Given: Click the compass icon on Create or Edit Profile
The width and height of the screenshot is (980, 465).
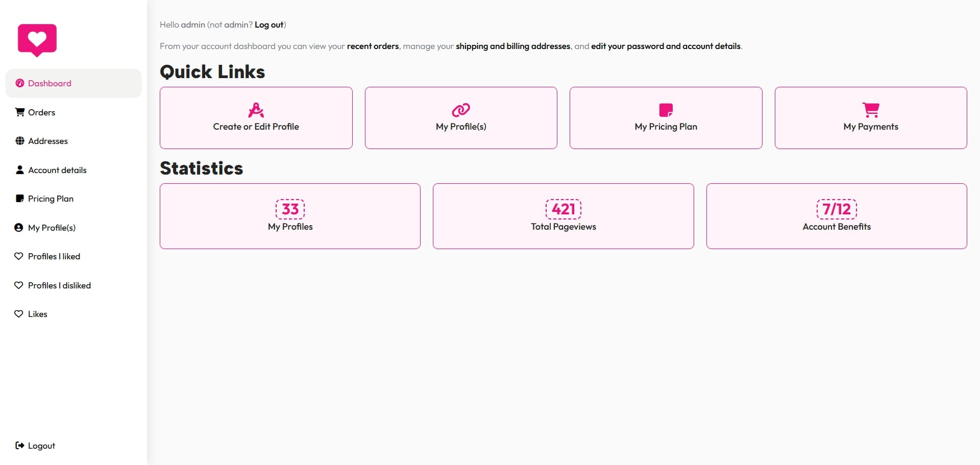Looking at the screenshot, I should [256, 110].
